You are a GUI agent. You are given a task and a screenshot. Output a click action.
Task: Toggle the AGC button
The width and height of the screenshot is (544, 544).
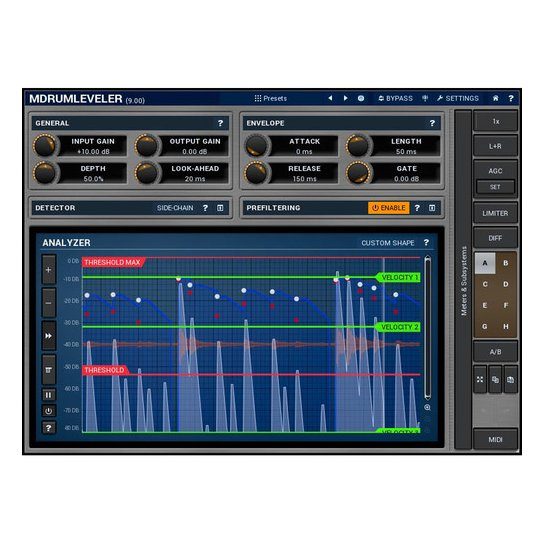click(x=495, y=171)
